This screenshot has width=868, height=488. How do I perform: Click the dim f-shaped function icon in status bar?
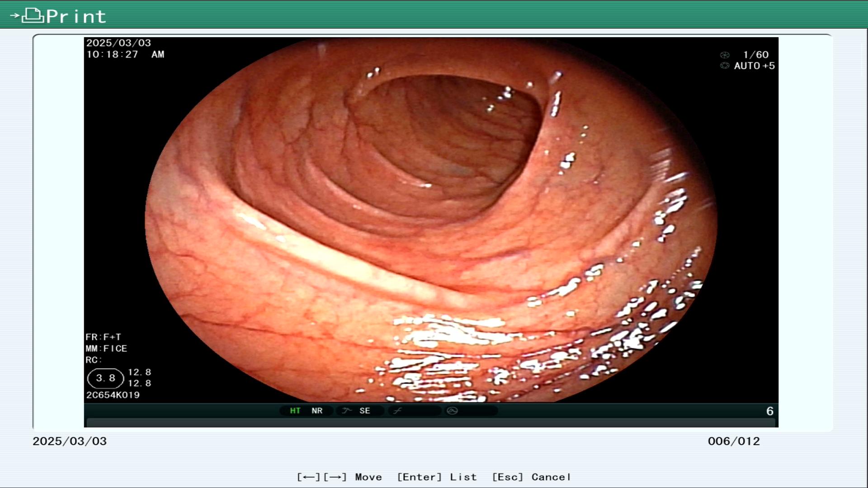397,411
